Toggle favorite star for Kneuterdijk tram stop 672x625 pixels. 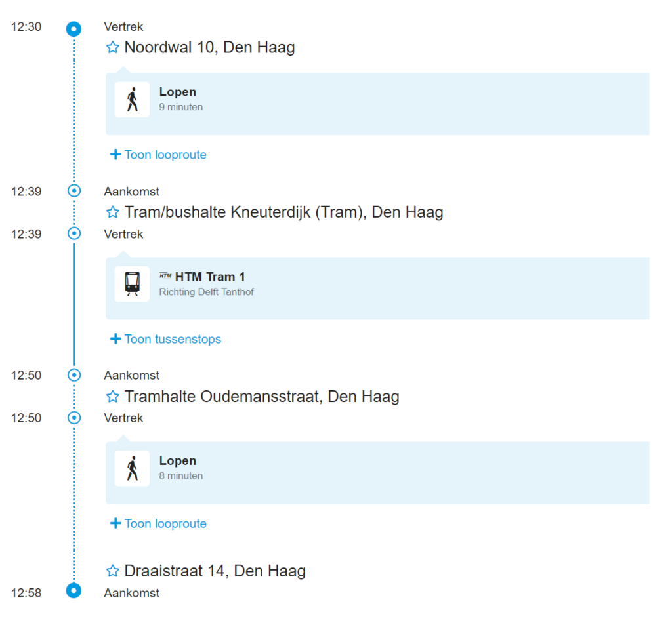click(113, 212)
